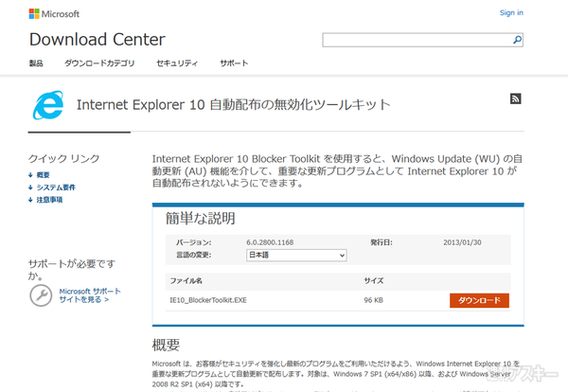Open Microsoft サポート サイトを見る link

[90, 295]
